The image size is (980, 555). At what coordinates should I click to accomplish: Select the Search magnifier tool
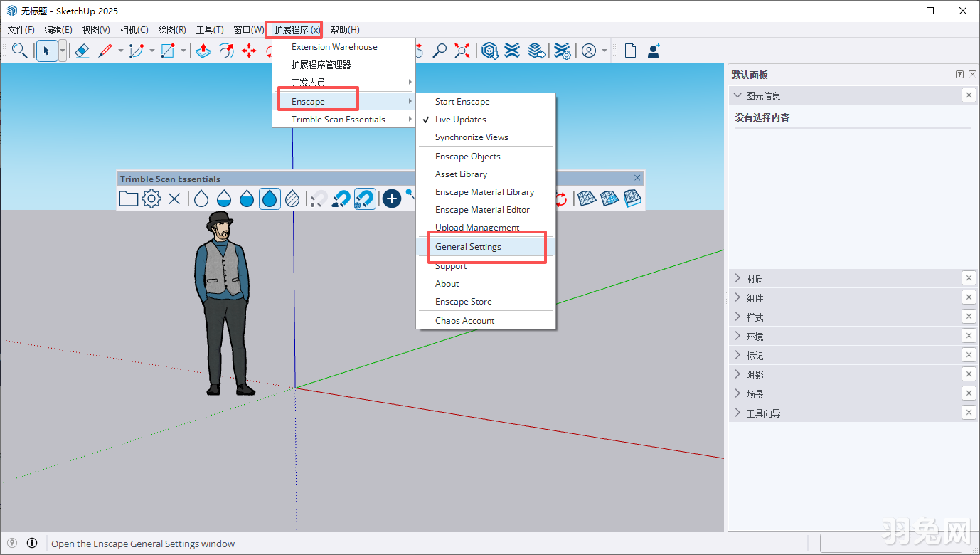(x=20, y=51)
